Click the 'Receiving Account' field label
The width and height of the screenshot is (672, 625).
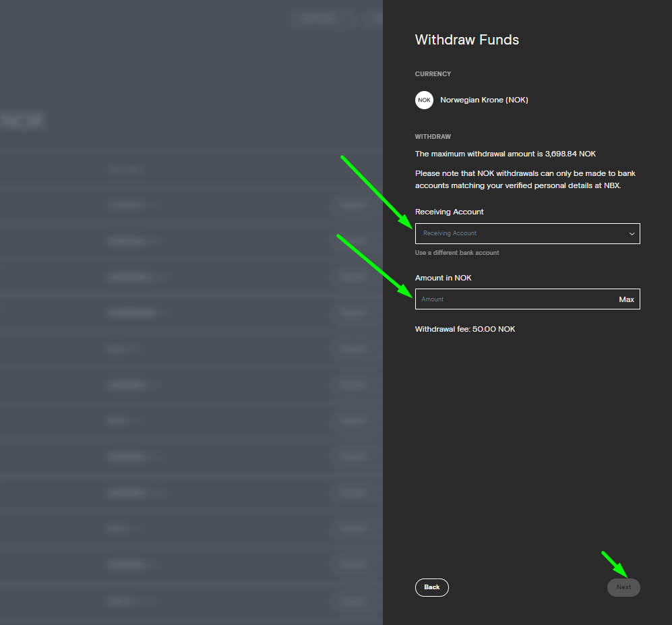click(x=450, y=212)
